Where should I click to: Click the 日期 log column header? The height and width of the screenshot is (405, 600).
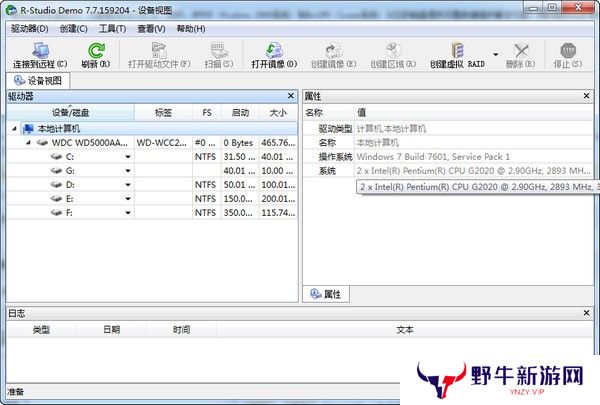click(111, 330)
